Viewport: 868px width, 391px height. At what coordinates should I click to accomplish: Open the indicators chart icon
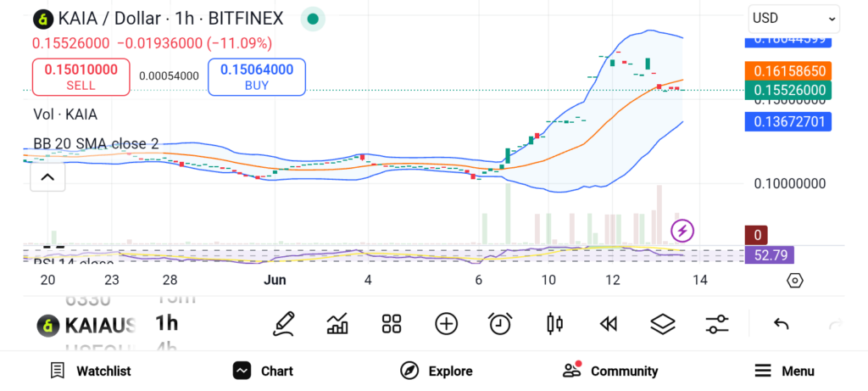point(337,323)
